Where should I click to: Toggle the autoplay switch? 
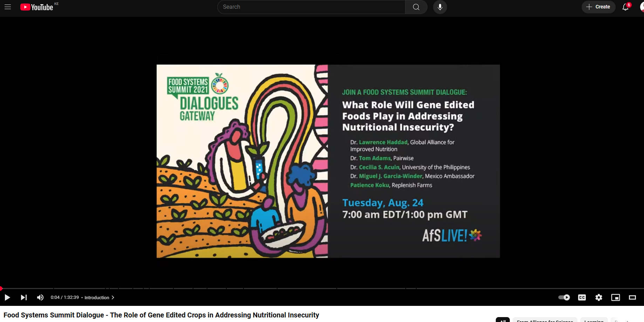(x=564, y=297)
